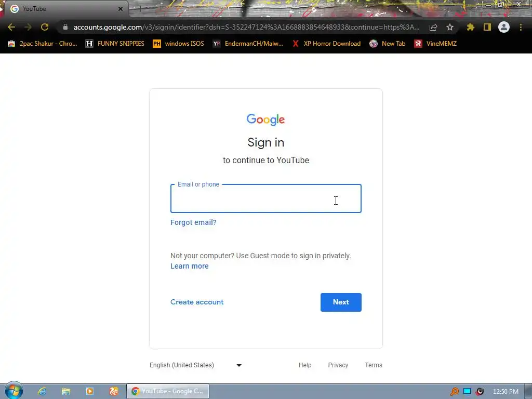The width and height of the screenshot is (532, 399).
Task: Click the Terms footer link
Action: 374,365
